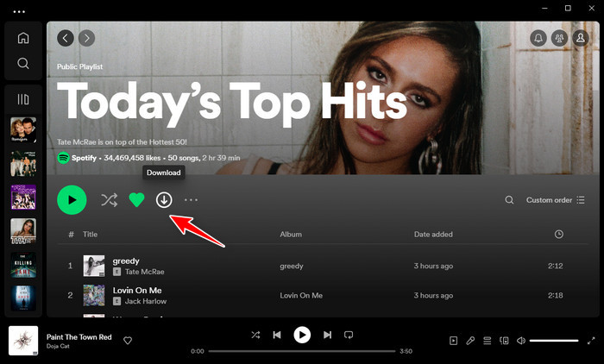Open artist Jack Harlow link
The height and width of the screenshot is (364, 604).
pyautogui.click(x=146, y=301)
